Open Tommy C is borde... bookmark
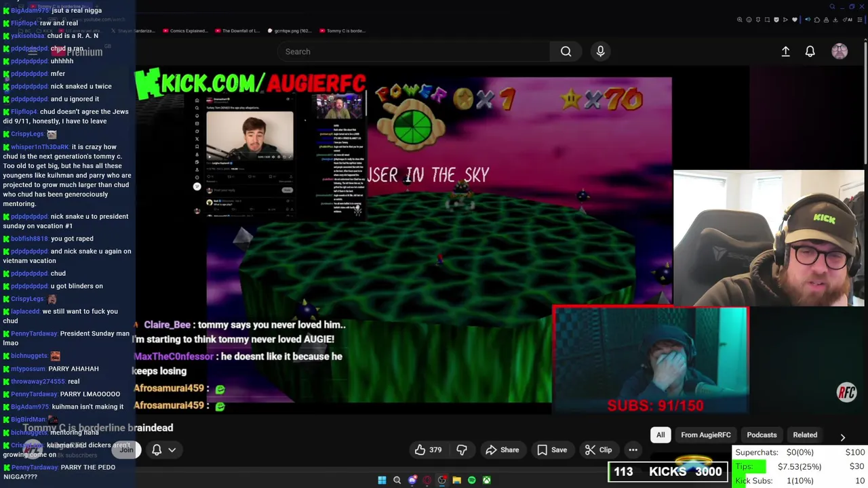The height and width of the screenshot is (488, 868). [x=342, y=31]
